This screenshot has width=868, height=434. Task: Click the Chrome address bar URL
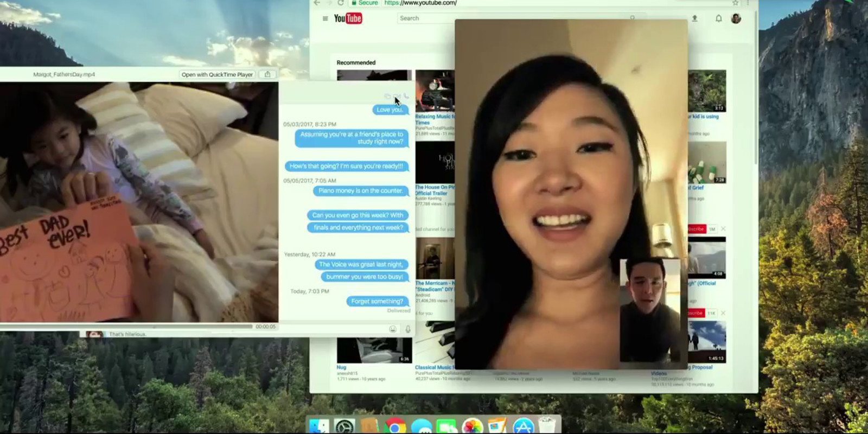(x=420, y=3)
